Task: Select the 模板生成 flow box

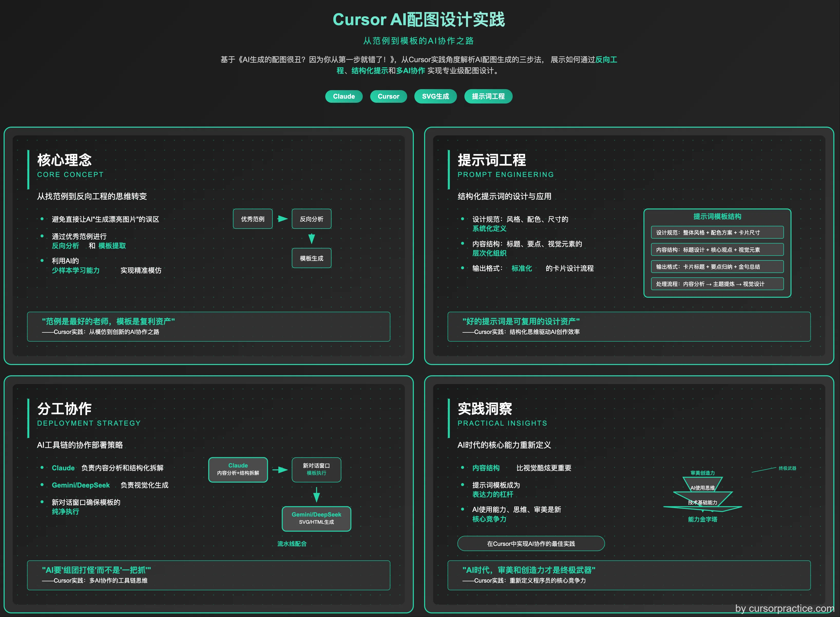Action: [x=312, y=258]
